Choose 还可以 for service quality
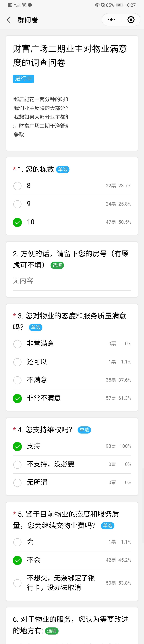 [x=72, y=362]
